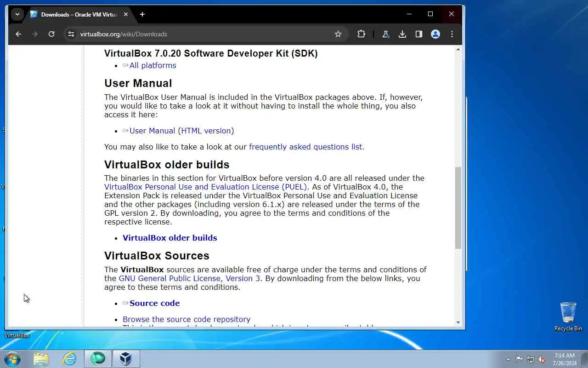Click the VirtualBox Sources heading
The width and height of the screenshot is (588, 368).
(x=157, y=256)
